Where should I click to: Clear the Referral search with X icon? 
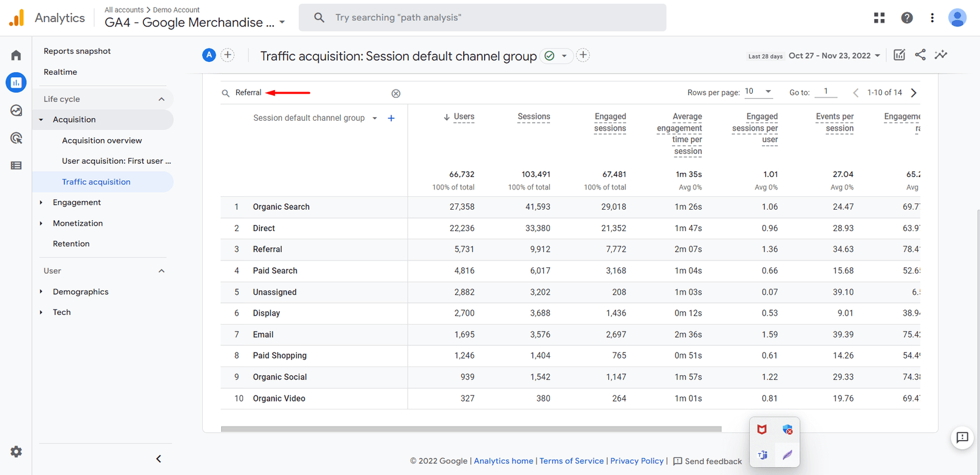click(396, 93)
